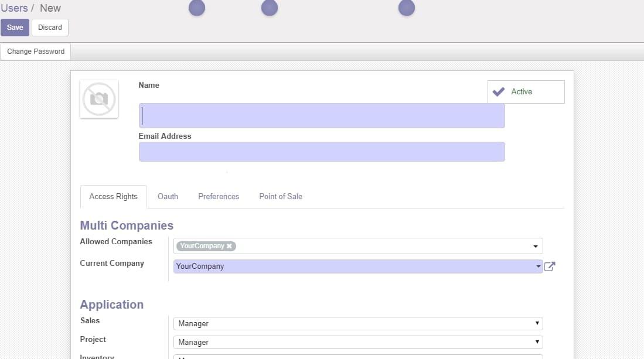Image resolution: width=644 pixels, height=359 pixels.
Task: Click the Active checkmark icon
Action: 499,91
